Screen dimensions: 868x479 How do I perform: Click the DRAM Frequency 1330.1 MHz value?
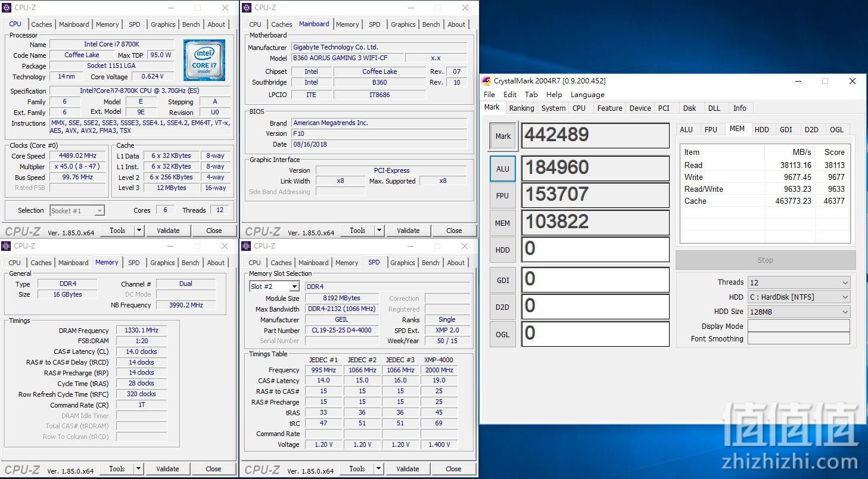(141, 331)
